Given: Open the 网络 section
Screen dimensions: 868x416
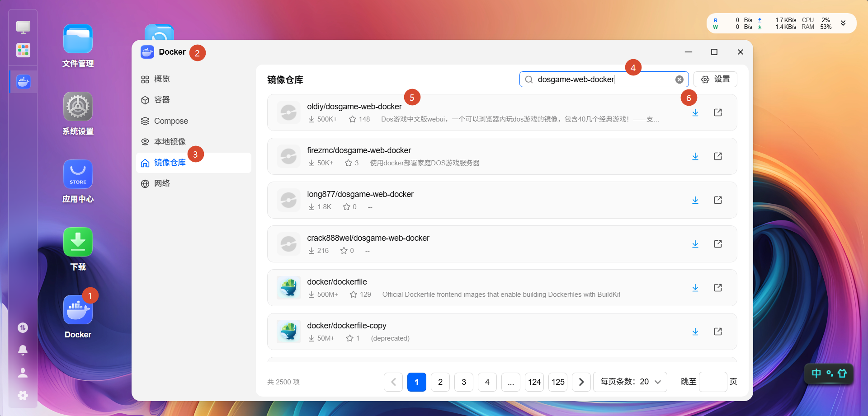Looking at the screenshot, I should click(193, 183).
